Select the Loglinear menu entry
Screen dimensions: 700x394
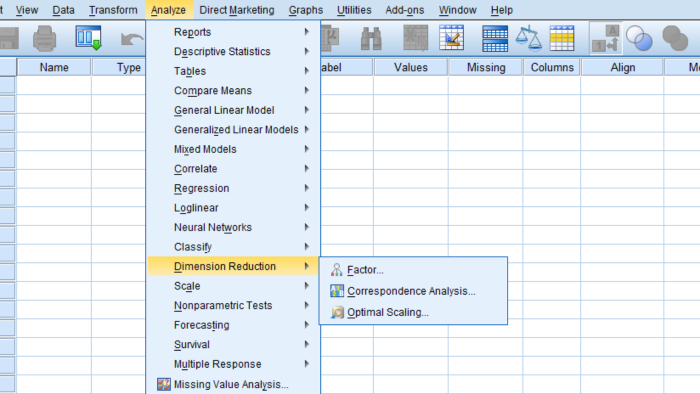pos(233,208)
